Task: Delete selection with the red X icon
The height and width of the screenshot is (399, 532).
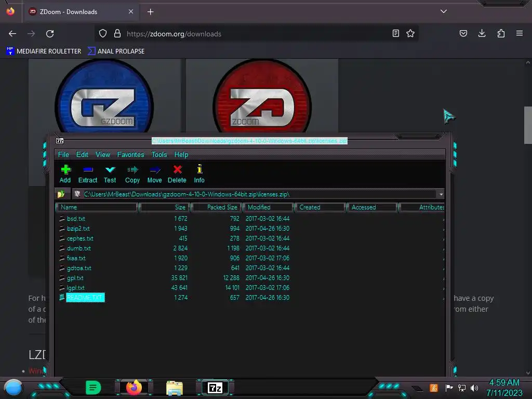Action: point(177,174)
